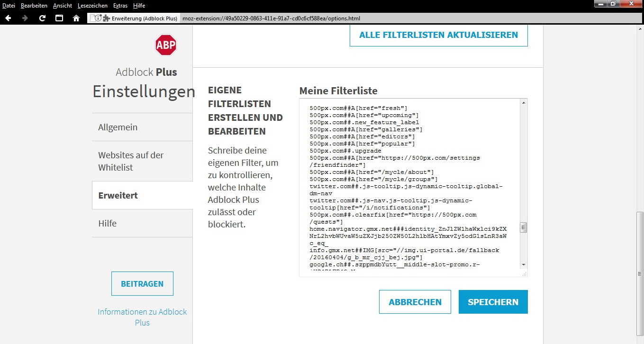This screenshot has width=644, height=344.
Task: Click the twitter.com filter line ending in dm-nav
Action: point(406,190)
